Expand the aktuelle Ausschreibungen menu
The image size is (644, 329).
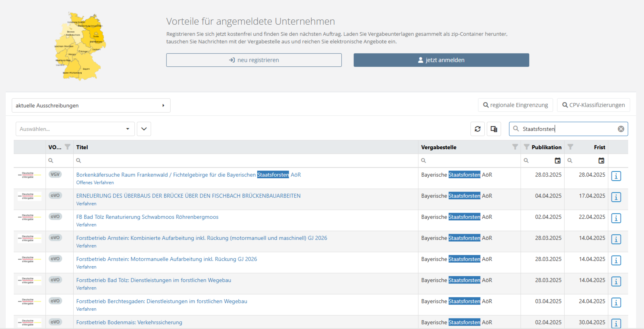point(91,106)
